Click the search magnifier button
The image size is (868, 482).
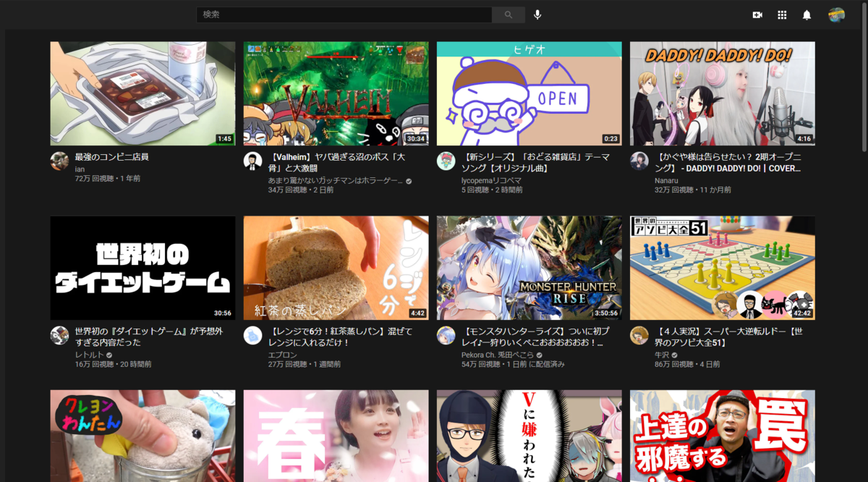[x=509, y=14]
